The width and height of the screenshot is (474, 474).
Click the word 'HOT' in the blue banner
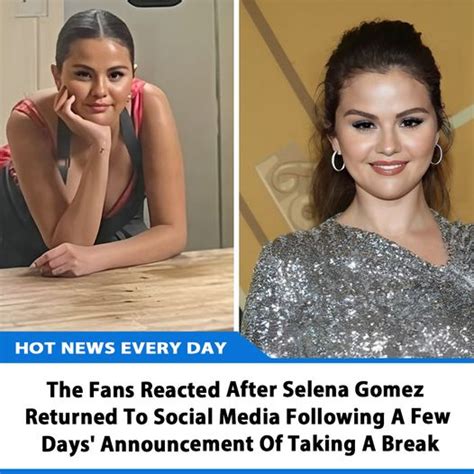[36, 348]
